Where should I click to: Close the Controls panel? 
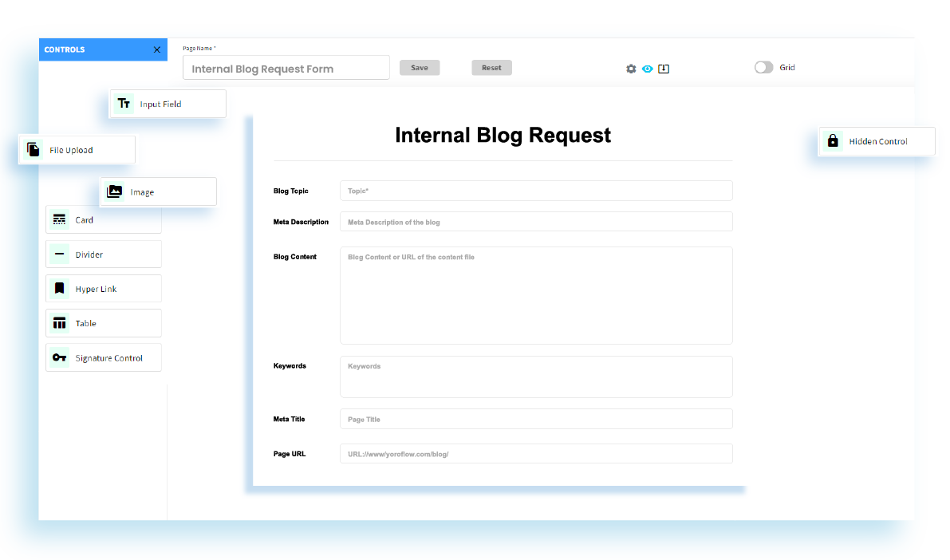pos(156,49)
